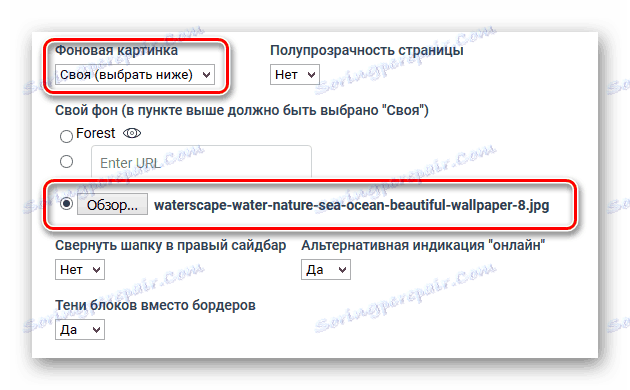
Task: Click the Полупрозрачность страницы label
Action: coord(366,51)
